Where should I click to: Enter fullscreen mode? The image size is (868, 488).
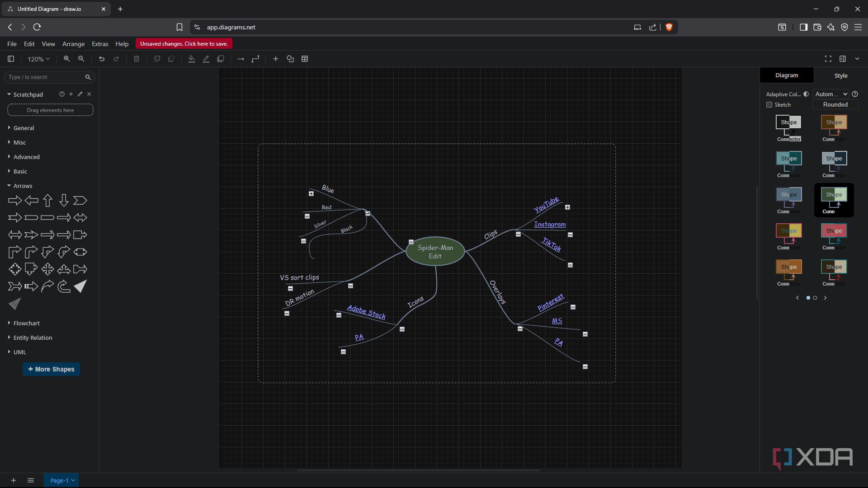(828, 59)
